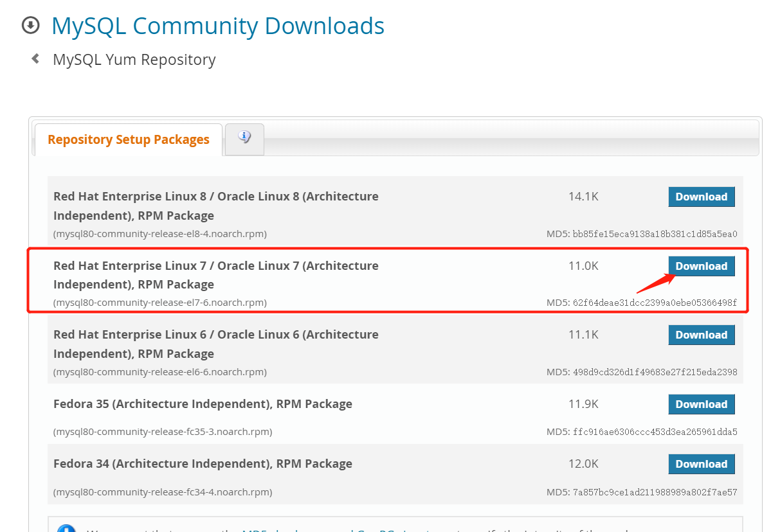Image resolution: width=780 pixels, height=532 pixels.
Task: Click the Fedora 34 package title
Action: pyautogui.click(x=203, y=464)
